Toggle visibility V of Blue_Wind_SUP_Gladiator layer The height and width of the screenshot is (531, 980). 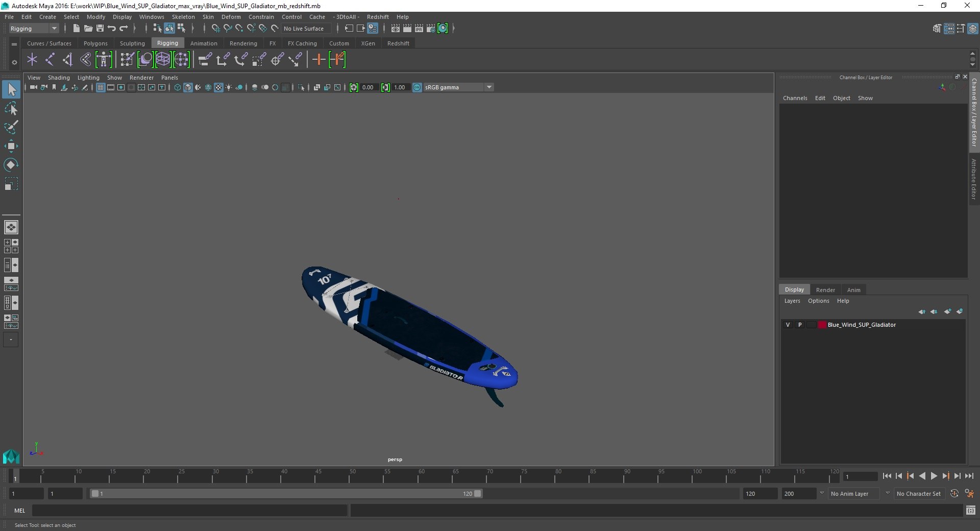788,325
